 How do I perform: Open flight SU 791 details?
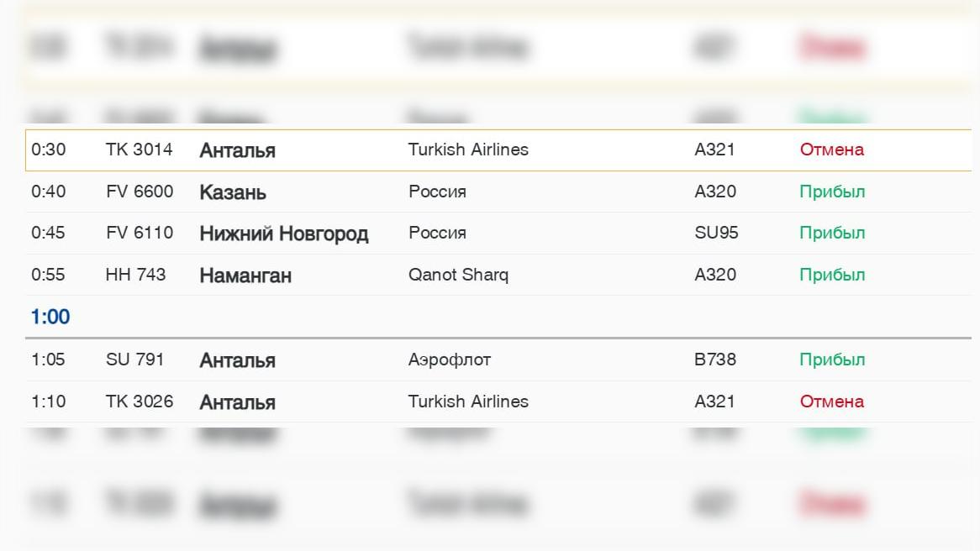pyautogui.click(x=134, y=359)
